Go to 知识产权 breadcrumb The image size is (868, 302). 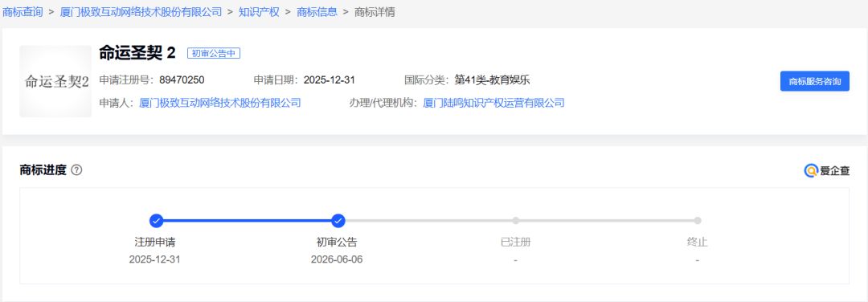tap(259, 12)
